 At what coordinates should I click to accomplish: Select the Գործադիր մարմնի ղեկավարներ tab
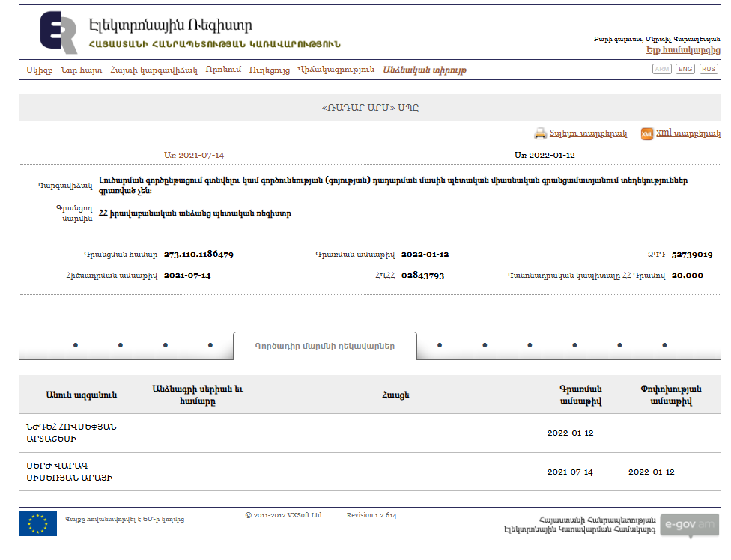(325, 346)
